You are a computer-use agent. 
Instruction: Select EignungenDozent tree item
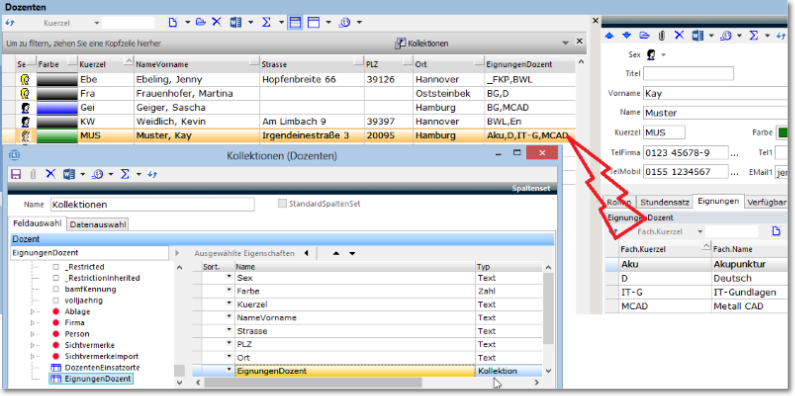tap(92, 378)
